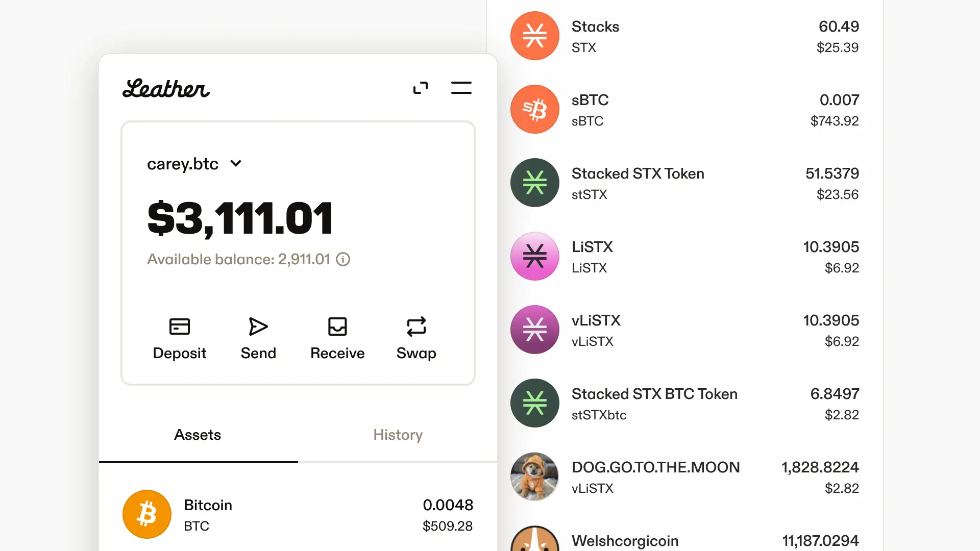
Task: Click the Send paper-plane icon
Action: [x=258, y=327]
